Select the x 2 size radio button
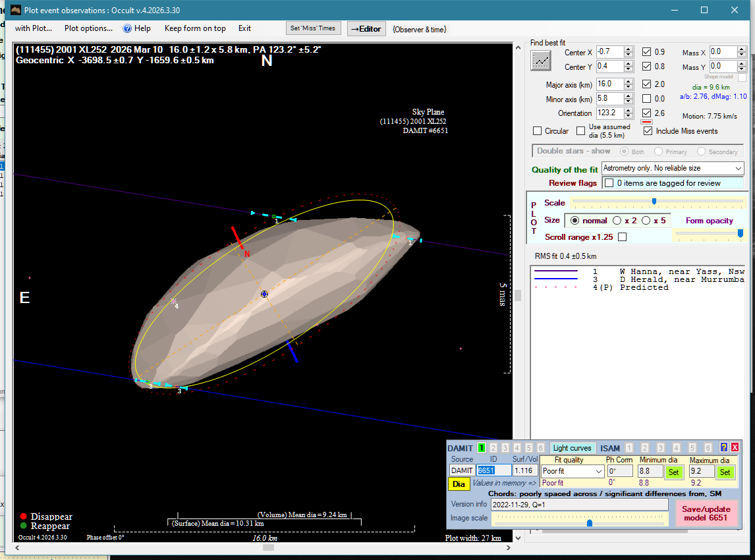 point(617,221)
